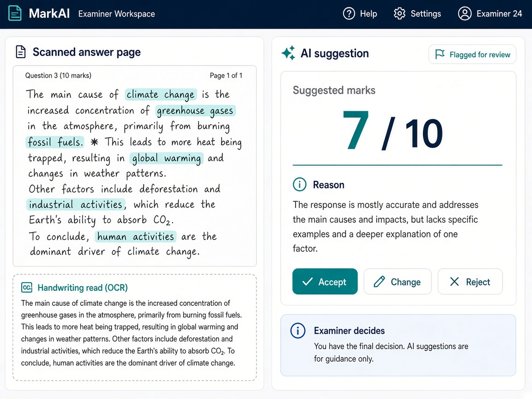Open the Examiner 24 account menu
This screenshot has height=399, width=532.
(x=490, y=13)
